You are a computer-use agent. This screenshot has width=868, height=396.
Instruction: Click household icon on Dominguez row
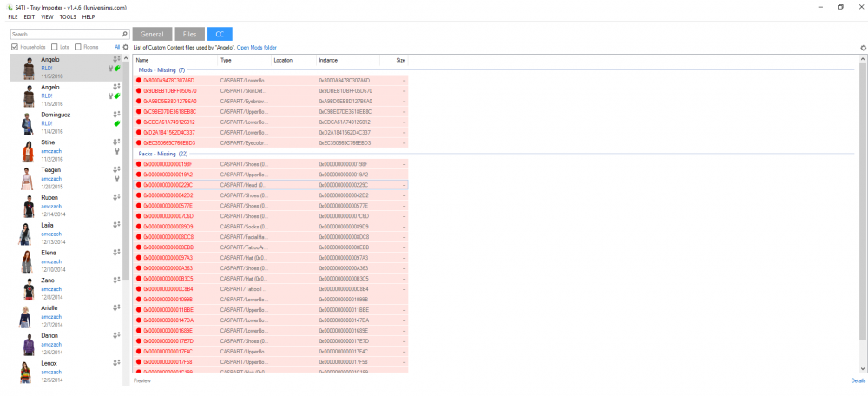(116, 114)
